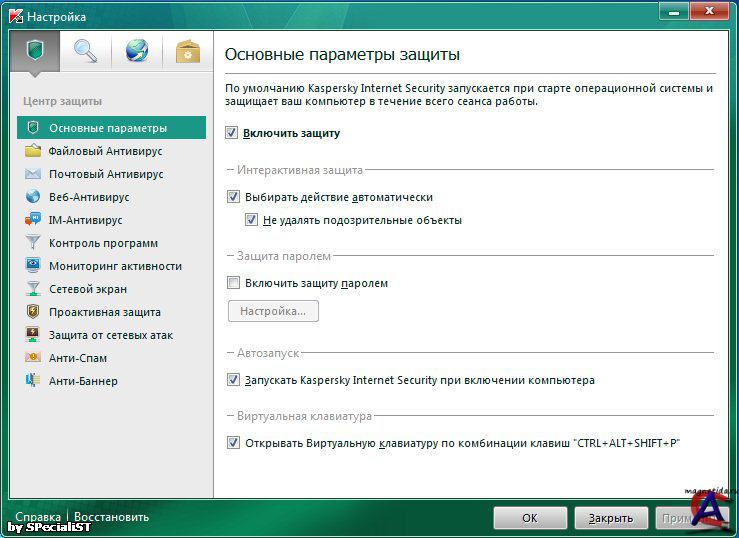Click shield icon of Проактивная защита

coord(33,312)
